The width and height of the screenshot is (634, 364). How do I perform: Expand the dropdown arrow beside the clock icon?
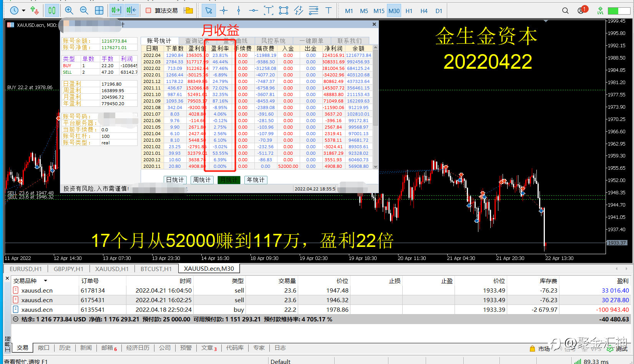click(23, 11)
